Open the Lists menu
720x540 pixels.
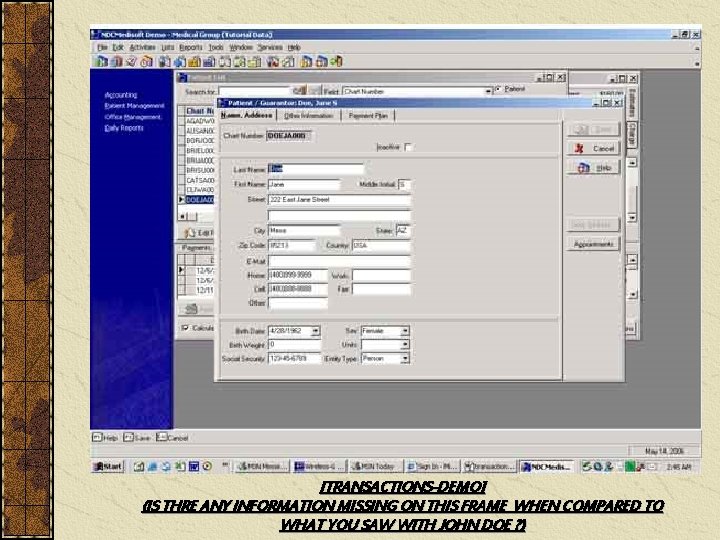click(168, 47)
